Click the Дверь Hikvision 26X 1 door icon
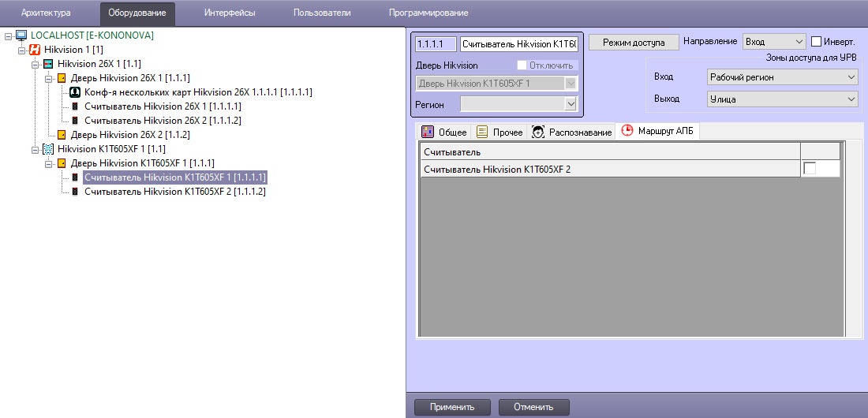Viewport: 868px width, 418px height. pos(62,78)
